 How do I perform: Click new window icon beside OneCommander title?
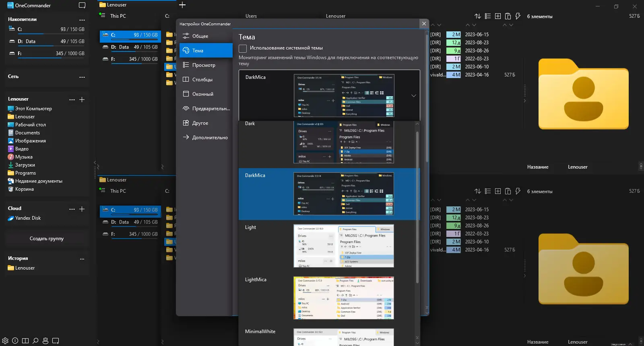click(82, 6)
